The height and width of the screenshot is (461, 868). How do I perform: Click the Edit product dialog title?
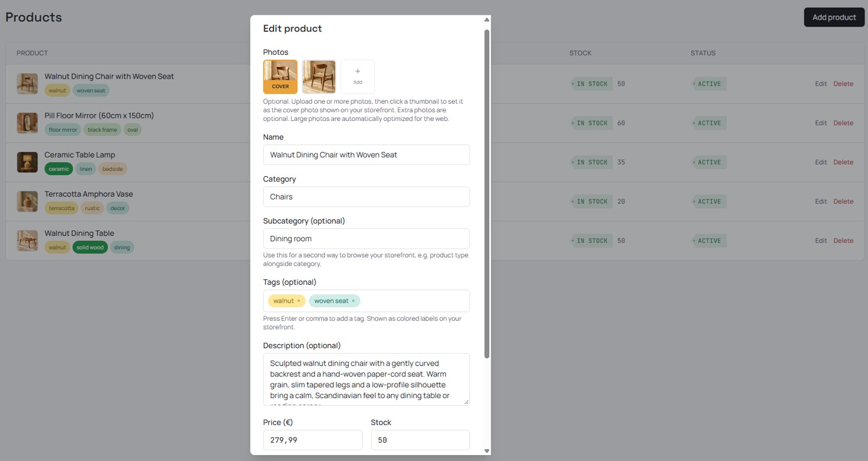click(x=292, y=29)
